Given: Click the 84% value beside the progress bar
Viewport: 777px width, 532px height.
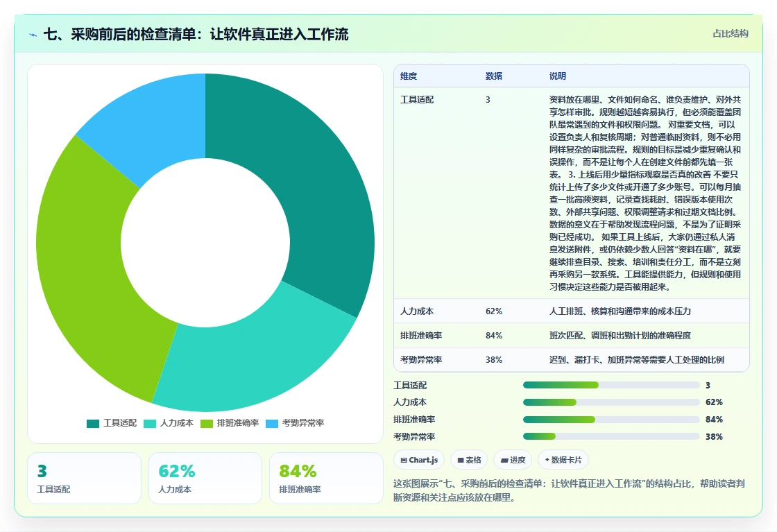Looking at the screenshot, I should pyautogui.click(x=714, y=420).
